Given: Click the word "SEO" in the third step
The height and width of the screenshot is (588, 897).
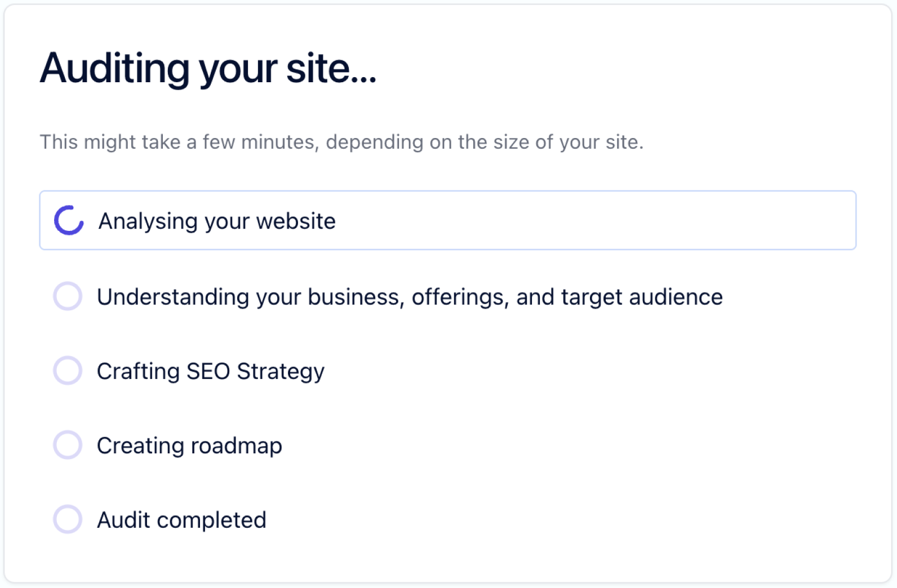Looking at the screenshot, I should coord(208,371).
